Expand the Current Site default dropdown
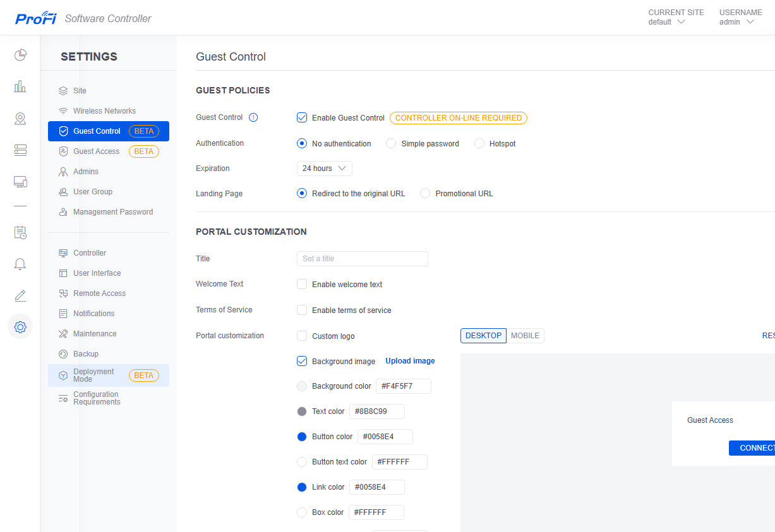 coord(667,22)
